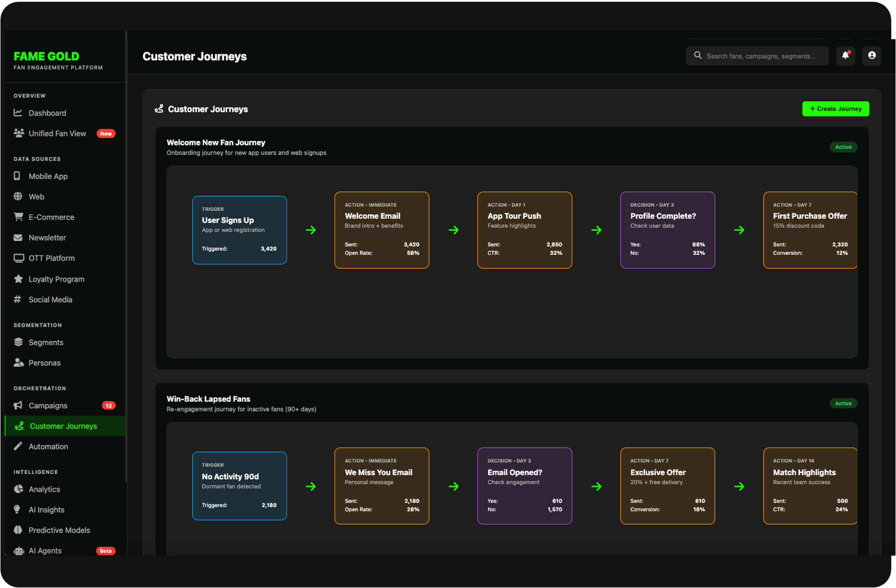Click the AI Agents robot icon

[x=19, y=551]
